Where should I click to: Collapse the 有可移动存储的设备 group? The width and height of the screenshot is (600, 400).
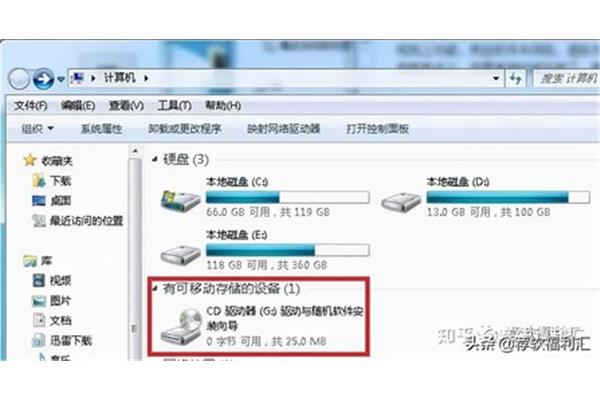(155, 288)
